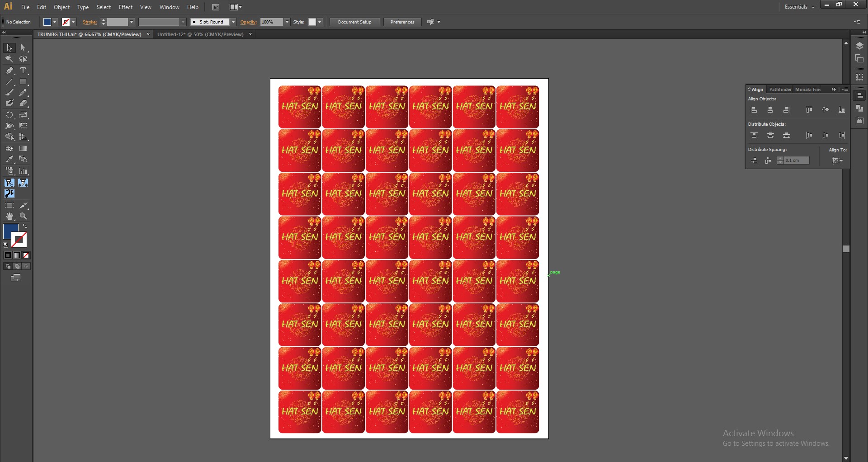The image size is (868, 462).
Task: Set fill mode to None
Action: pos(26,255)
